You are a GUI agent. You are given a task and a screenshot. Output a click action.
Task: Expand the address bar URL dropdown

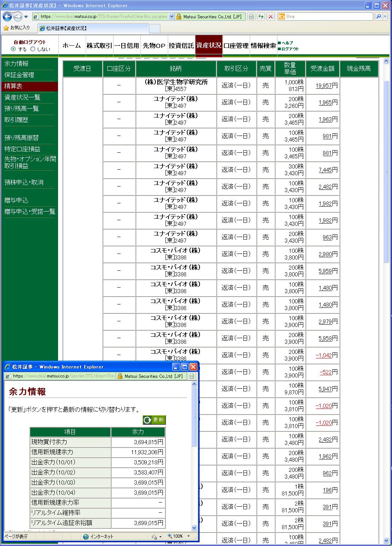pyautogui.click(x=172, y=16)
